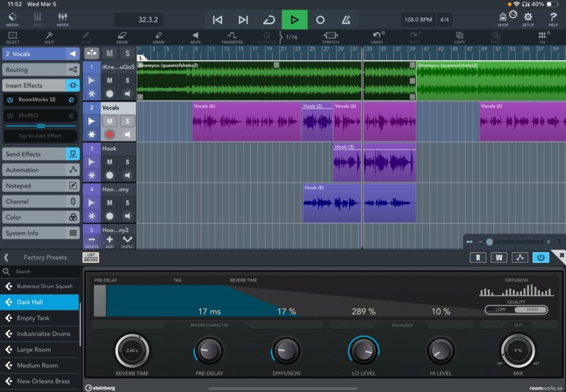566x392 pixels.
Task: Expand the System Info section
Action: pos(41,234)
